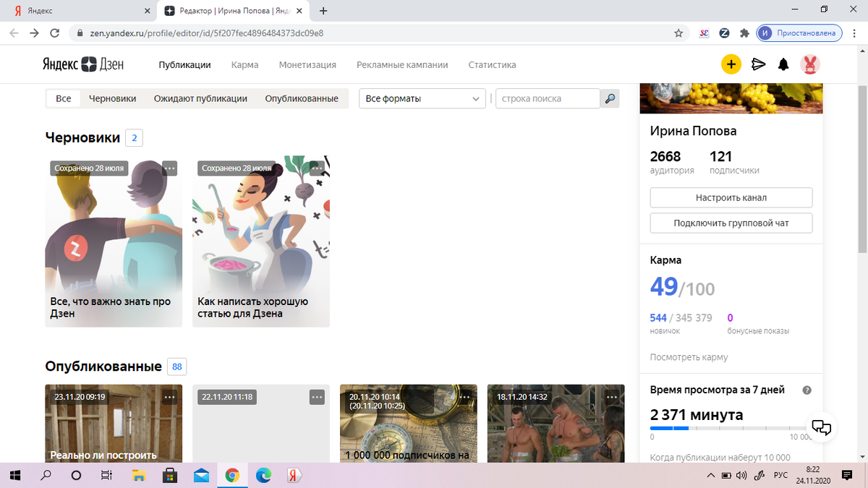This screenshot has height=488, width=868.
Task: Click the Yandex Zen logo
Action: pyautogui.click(x=82, y=64)
